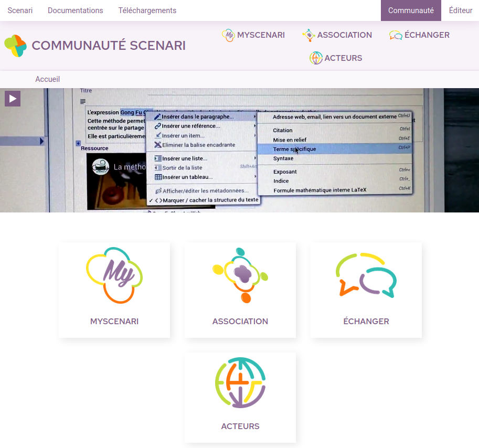Click the Accueil breadcrumb link
This screenshot has height=448, width=479.
47,79
